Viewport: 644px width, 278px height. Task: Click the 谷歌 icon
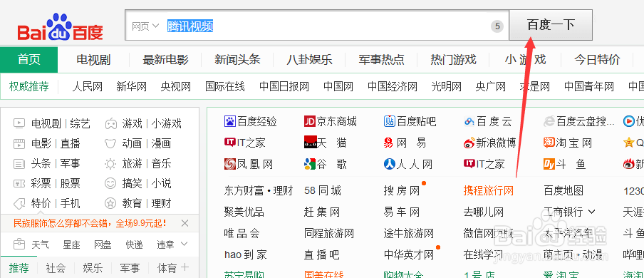coord(310,164)
